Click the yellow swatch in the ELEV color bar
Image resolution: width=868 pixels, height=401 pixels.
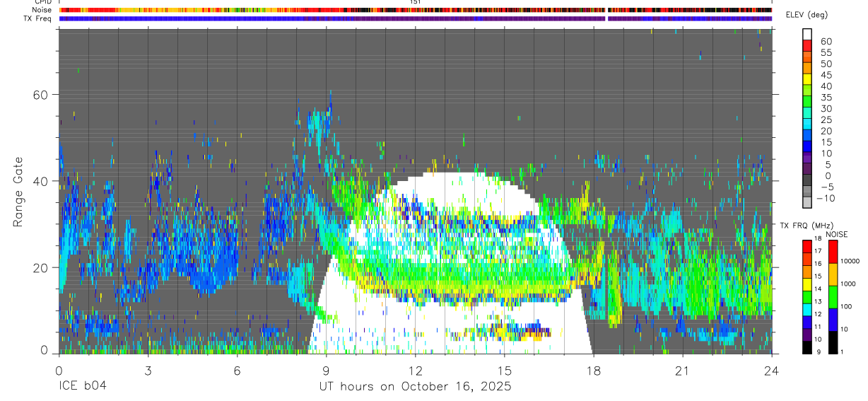pos(807,80)
